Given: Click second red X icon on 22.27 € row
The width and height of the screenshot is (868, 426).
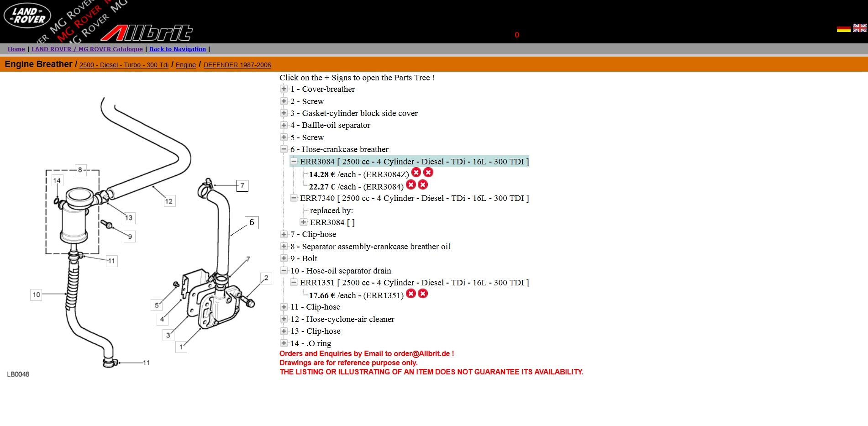Looking at the screenshot, I should (x=423, y=184).
